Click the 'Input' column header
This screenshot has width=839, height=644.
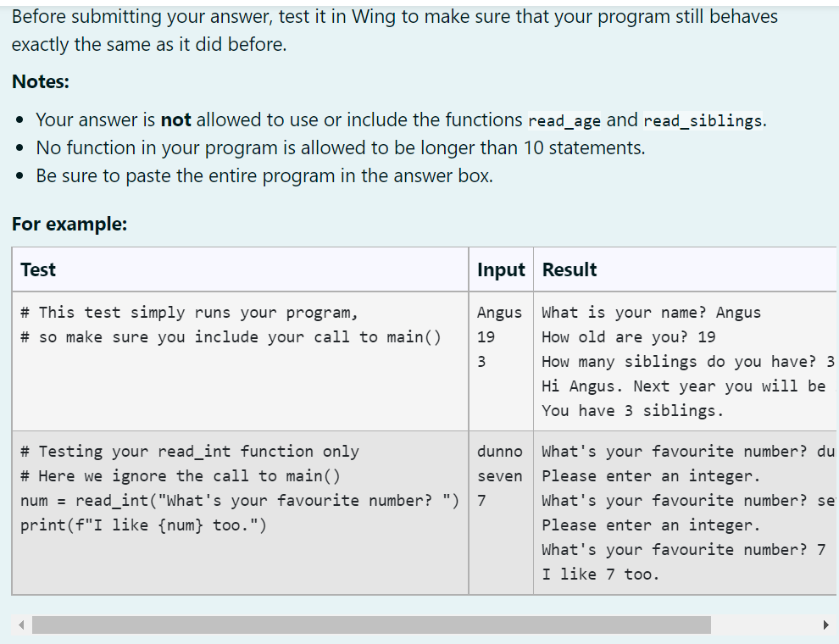tap(501, 269)
